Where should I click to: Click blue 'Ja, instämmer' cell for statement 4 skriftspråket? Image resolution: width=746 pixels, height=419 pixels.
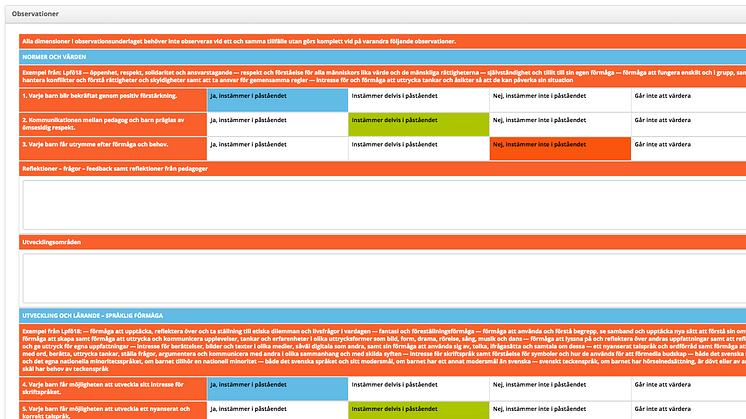point(278,387)
